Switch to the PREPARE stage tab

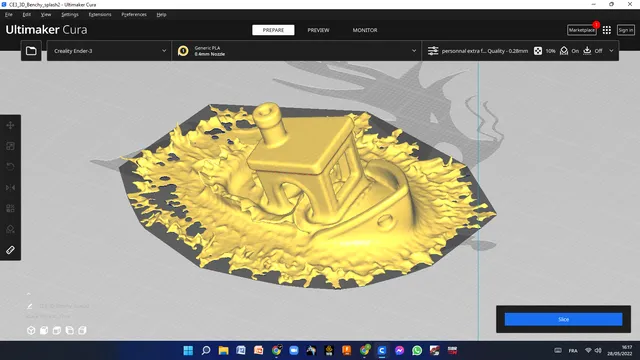(x=273, y=30)
